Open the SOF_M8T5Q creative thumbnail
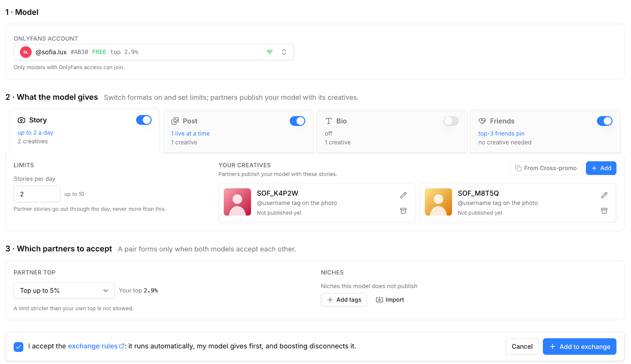 pyautogui.click(x=438, y=202)
